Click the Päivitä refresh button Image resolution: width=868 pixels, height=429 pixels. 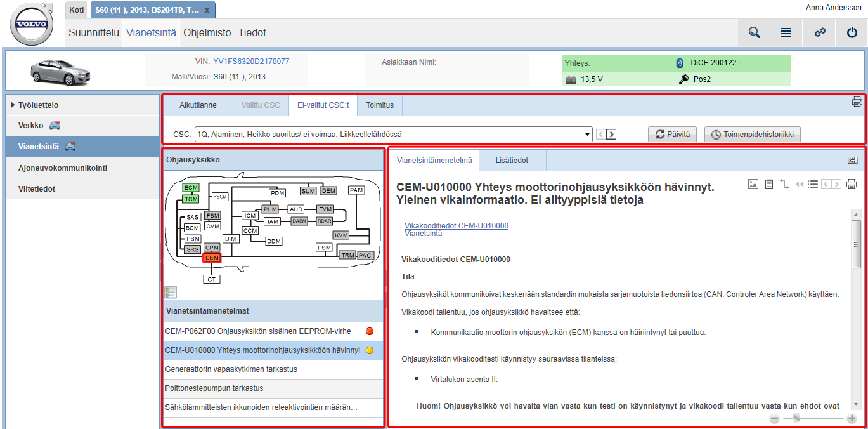click(x=673, y=135)
